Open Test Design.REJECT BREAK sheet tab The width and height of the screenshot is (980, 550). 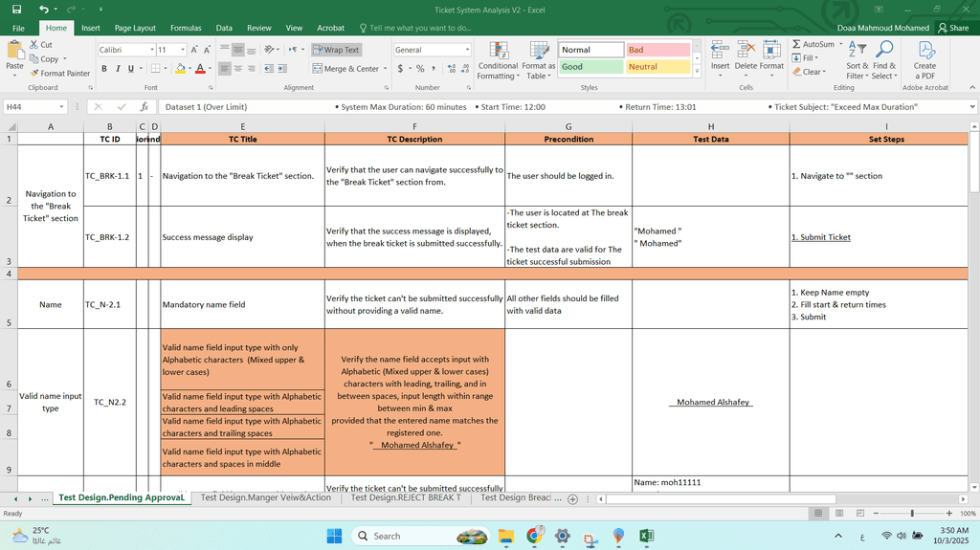406,497
